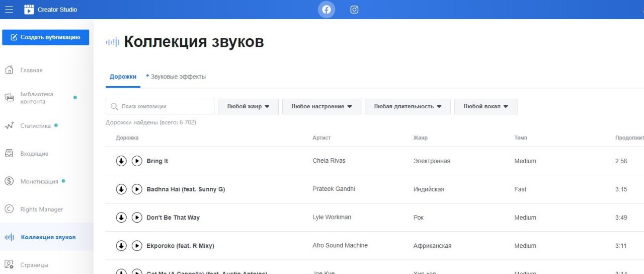Click the Создать публикацию button
Screen dimensions: 644x274
pyautogui.click(x=46, y=37)
